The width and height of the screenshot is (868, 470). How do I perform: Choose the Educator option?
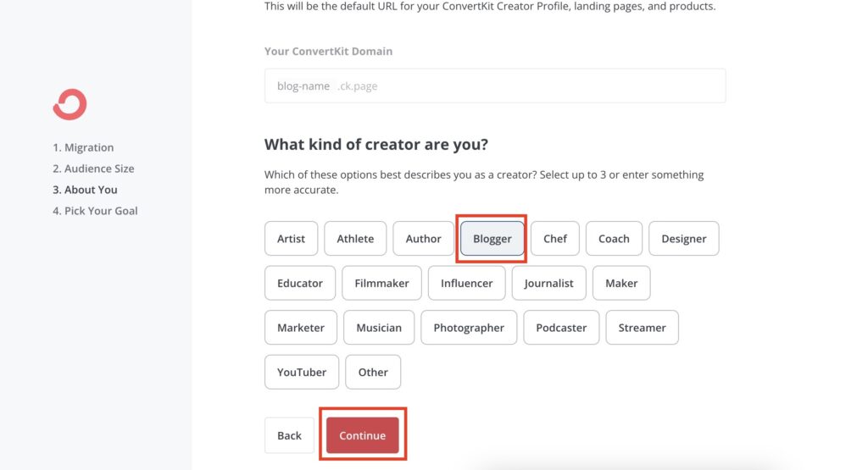300,283
